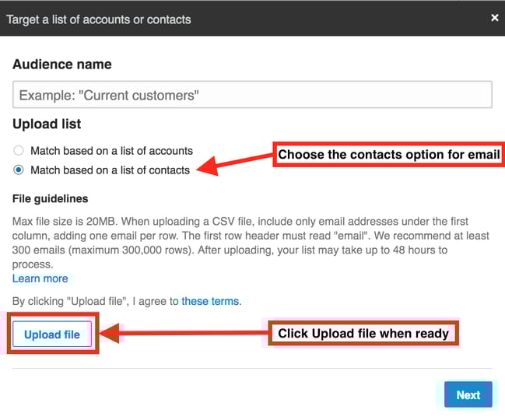The image size is (505, 420).
Task: Close the dialog using the X icon
Action: coord(494,18)
